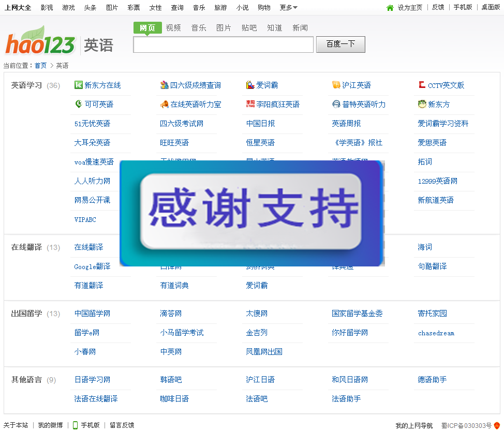Image resolution: width=504 pixels, height=446 pixels.
Task: Open the 网易公开课 link
Action: (x=92, y=200)
